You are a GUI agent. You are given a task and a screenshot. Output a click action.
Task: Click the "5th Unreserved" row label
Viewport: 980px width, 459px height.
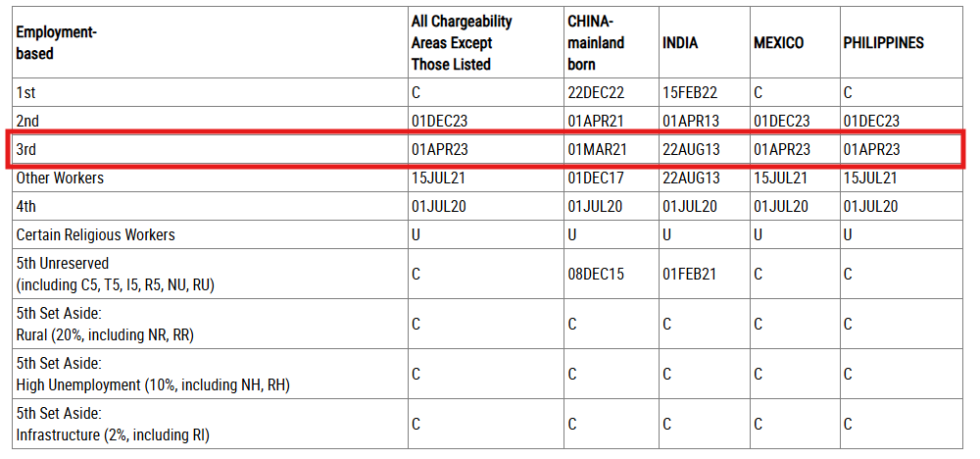tap(63, 264)
